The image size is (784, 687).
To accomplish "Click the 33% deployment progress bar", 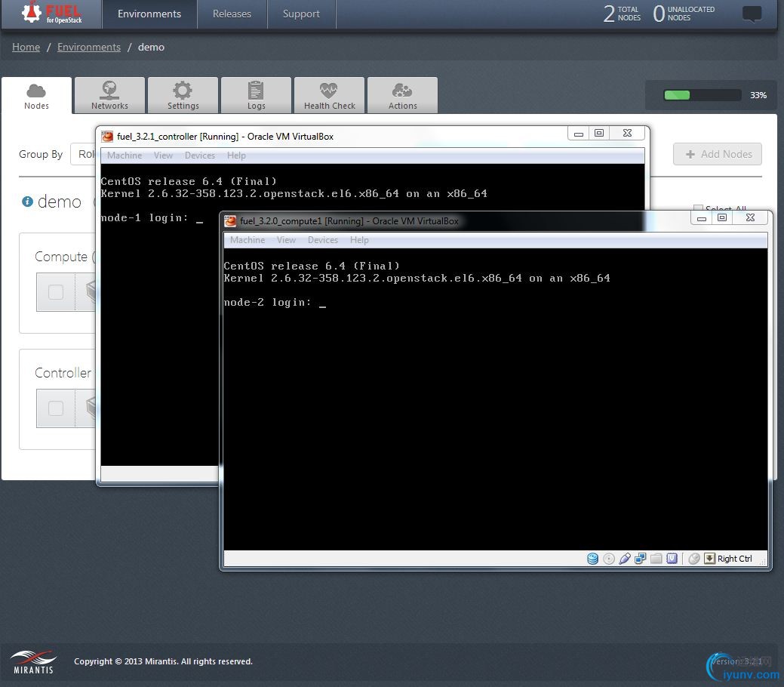I will pyautogui.click(x=702, y=95).
